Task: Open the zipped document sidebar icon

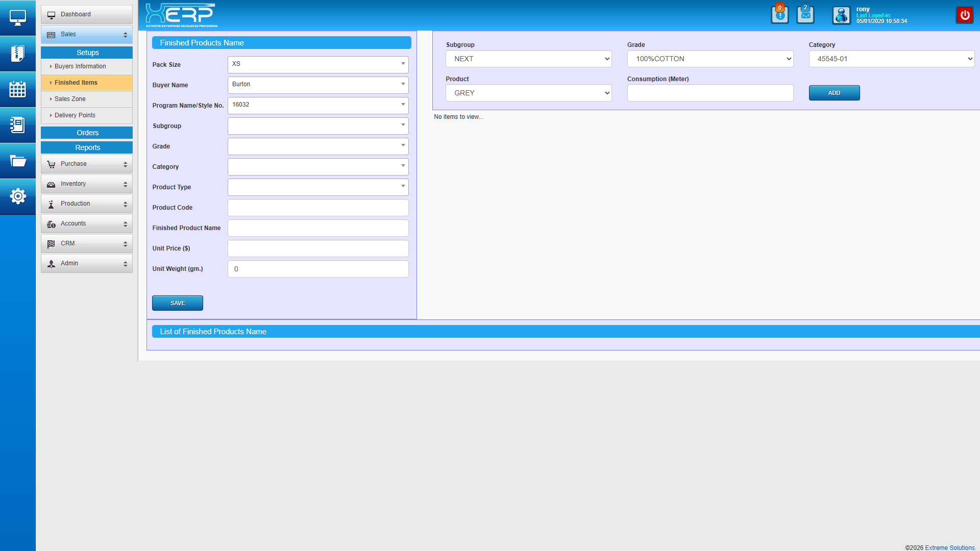Action: click(x=17, y=54)
